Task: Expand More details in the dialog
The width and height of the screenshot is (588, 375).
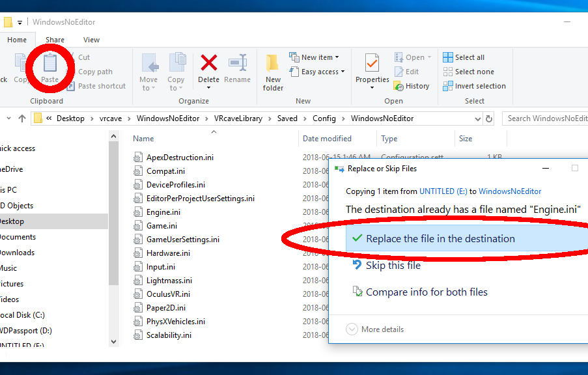Action: tap(375, 329)
